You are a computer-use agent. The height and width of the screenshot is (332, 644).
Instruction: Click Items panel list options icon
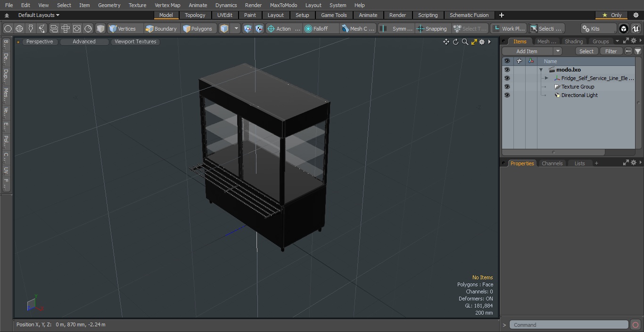coord(628,51)
